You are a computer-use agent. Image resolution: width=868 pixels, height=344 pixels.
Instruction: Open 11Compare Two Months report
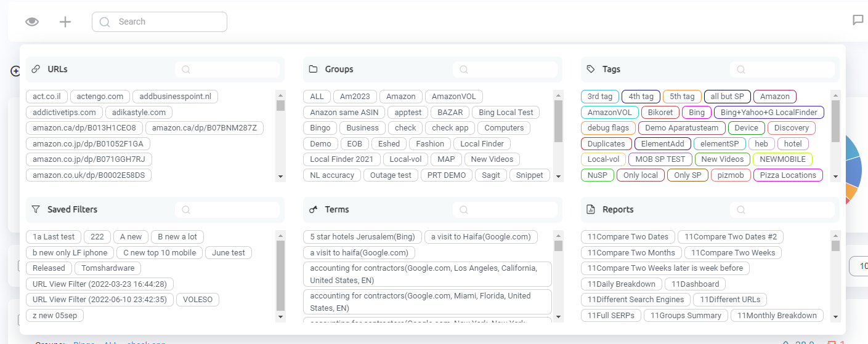(631, 252)
